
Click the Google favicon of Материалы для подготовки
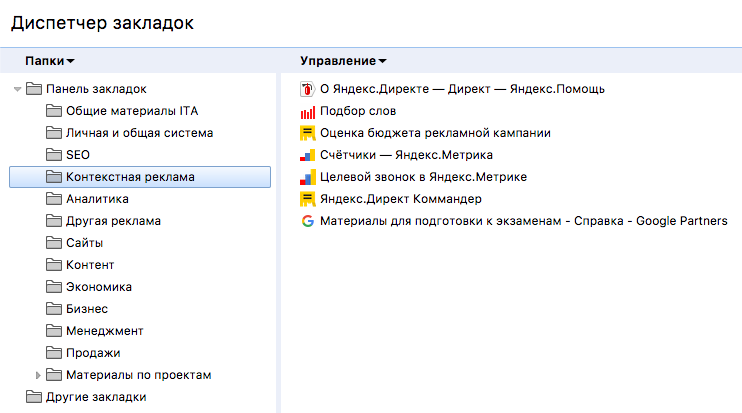pos(308,221)
